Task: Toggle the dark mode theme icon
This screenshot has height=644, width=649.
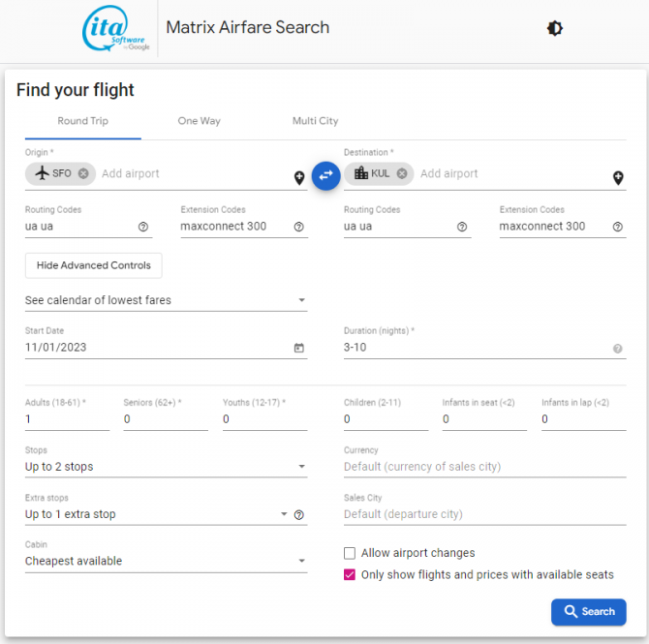Action: pos(554,28)
